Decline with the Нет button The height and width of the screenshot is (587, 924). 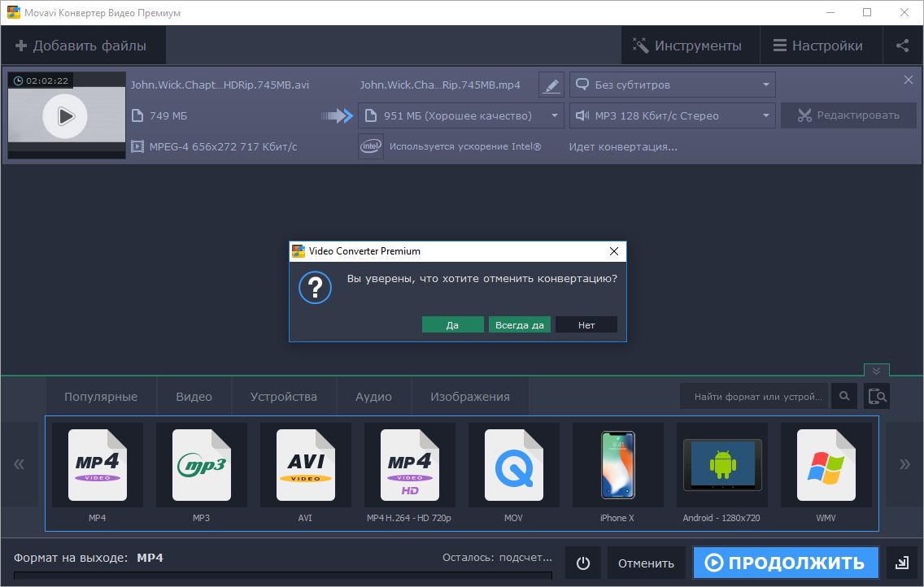586,325
